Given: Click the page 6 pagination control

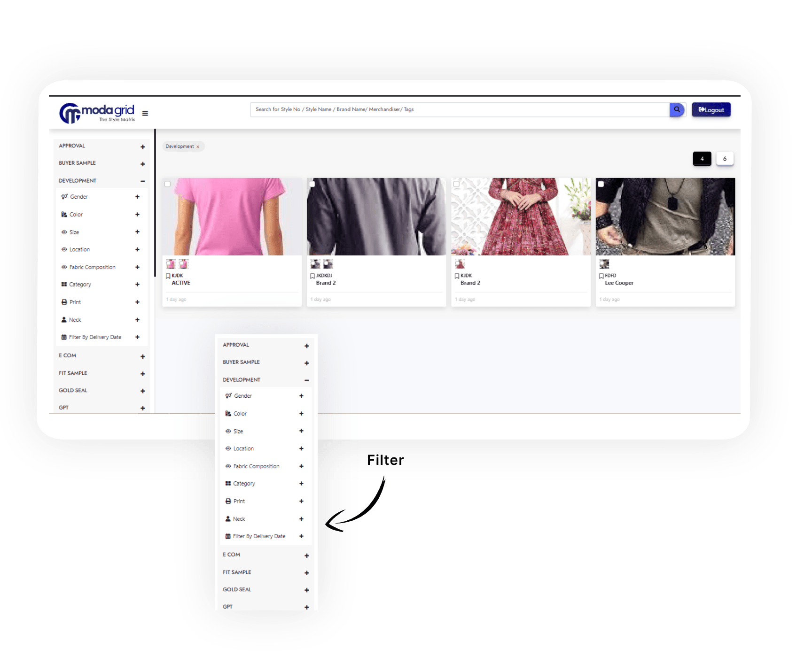Looking at the screenshot, I should point(725,158).
